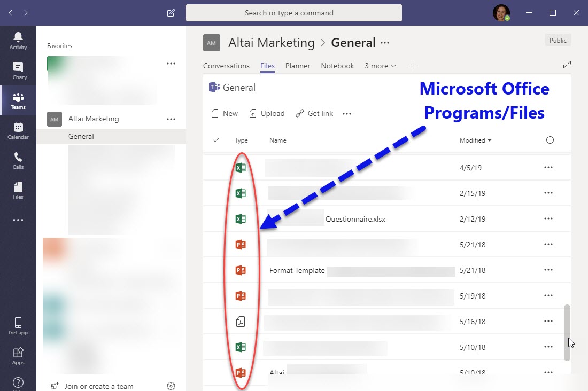Select all files using the header checkmark
588x391 pixels.
[x=215, y=140]
